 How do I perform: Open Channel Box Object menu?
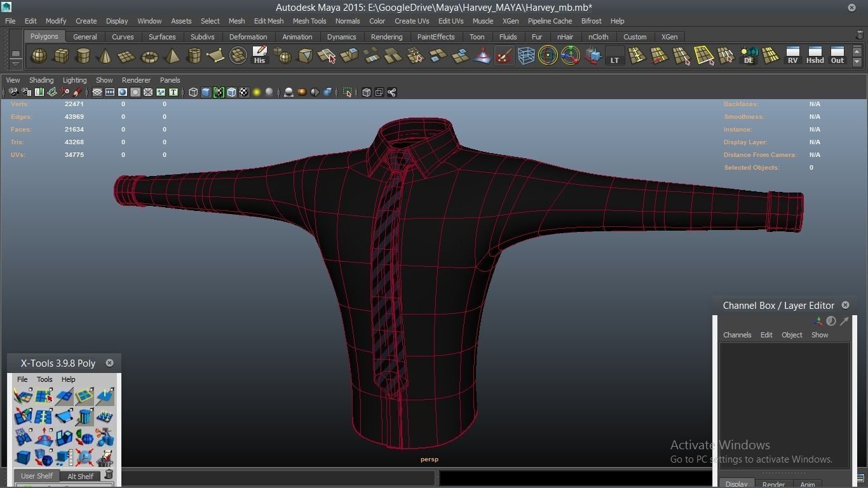[792, 335]
